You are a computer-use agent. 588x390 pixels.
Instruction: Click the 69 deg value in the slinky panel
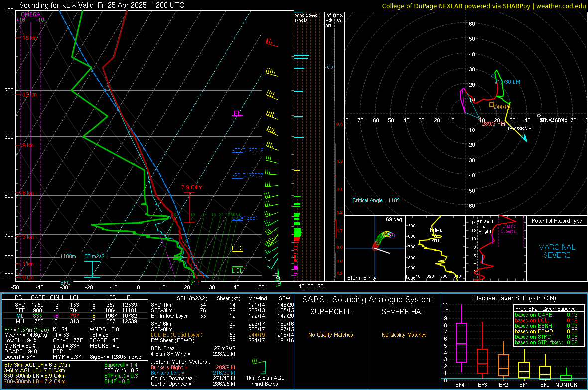tap(394, 219)
